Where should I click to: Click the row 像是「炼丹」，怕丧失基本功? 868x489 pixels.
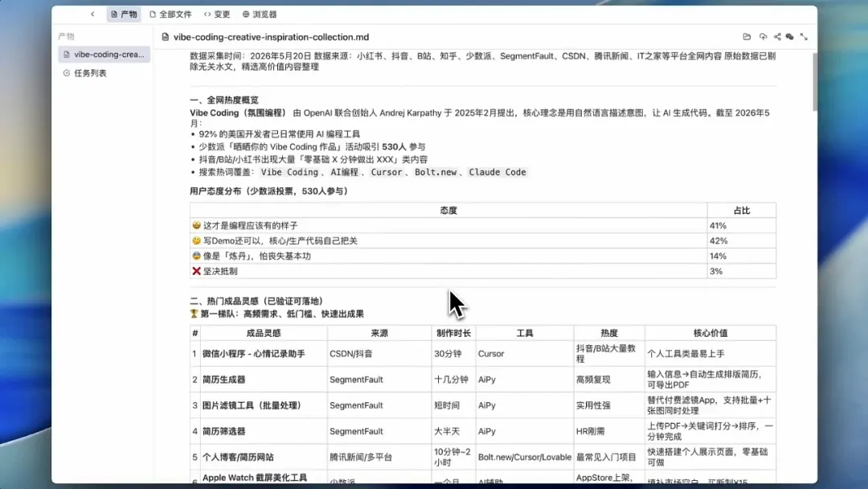click(x=483, y=256)
